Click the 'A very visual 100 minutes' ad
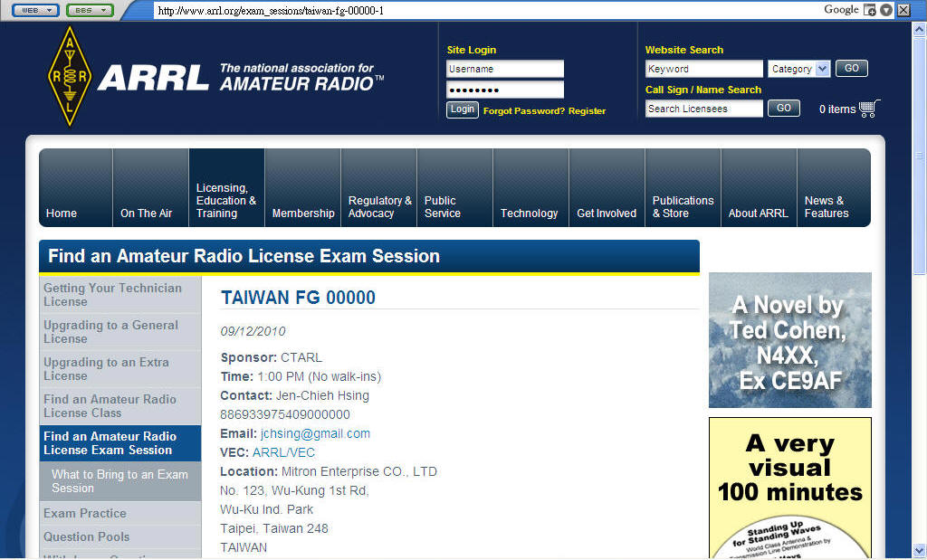 tap(789, 488)
